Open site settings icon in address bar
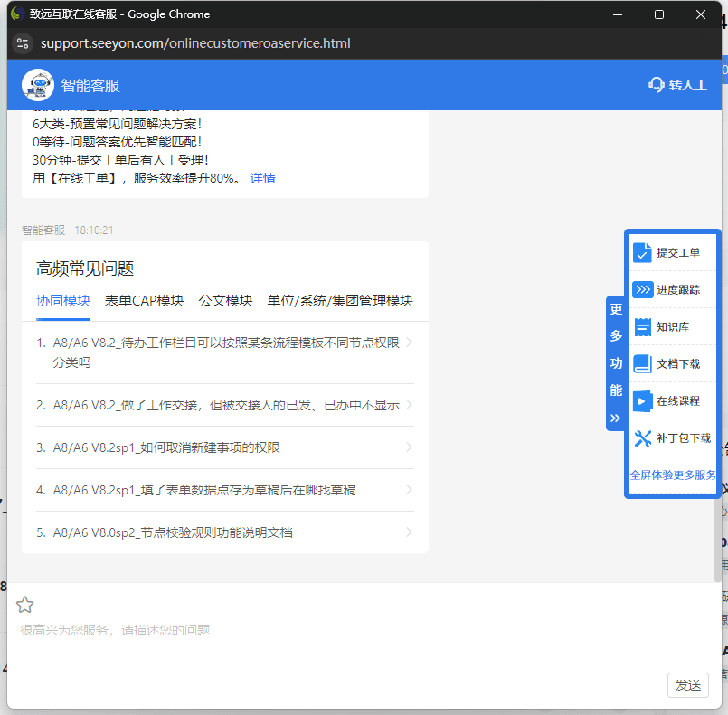This screenshot has height=715, width=728. point(23,43)
